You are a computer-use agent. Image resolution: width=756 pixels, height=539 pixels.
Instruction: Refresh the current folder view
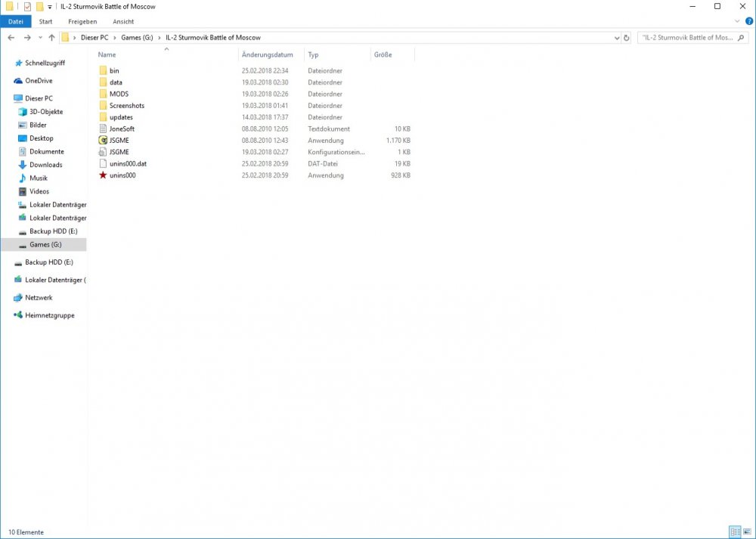point(626,38)
